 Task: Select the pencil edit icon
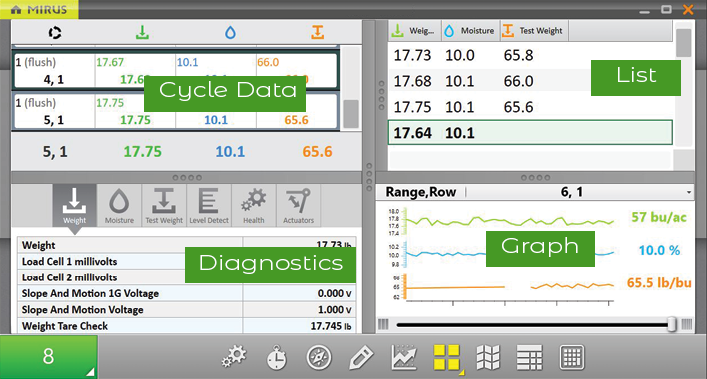click(x=361, y=357)
